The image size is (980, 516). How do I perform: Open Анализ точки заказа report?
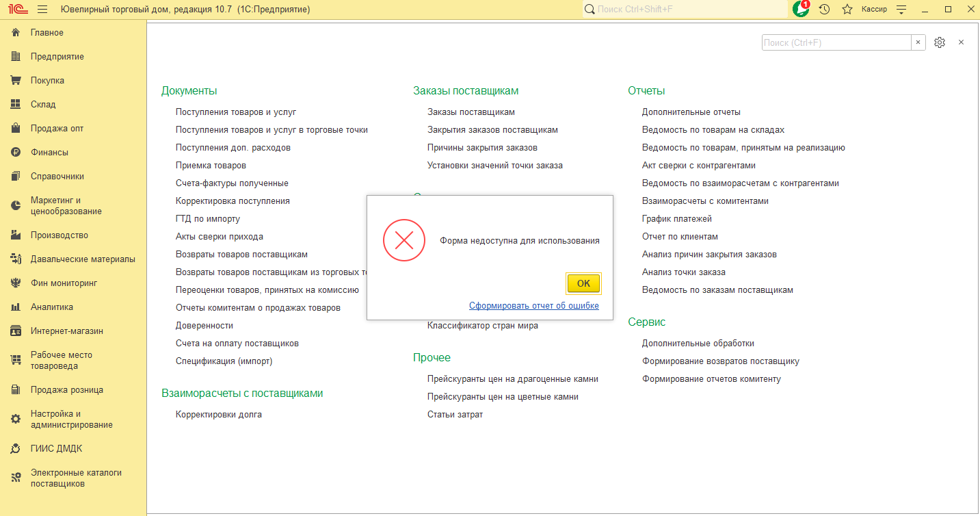click(x=684, y=272)
